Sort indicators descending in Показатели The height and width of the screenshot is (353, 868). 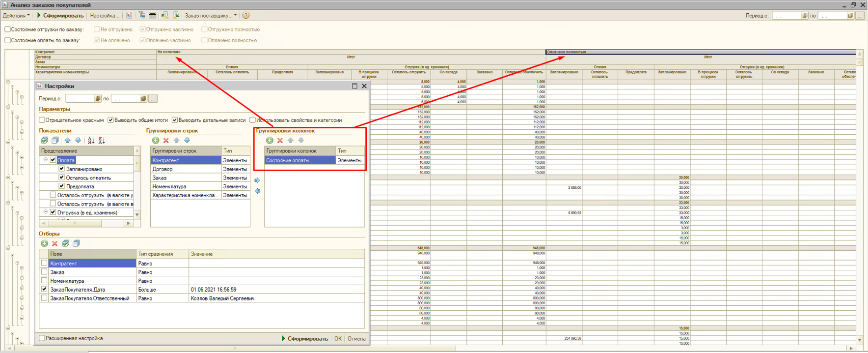[102, 141]
